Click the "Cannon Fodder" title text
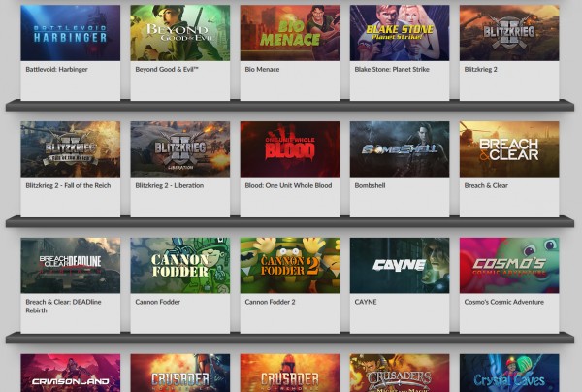582x392 pixels. [158, 302]
